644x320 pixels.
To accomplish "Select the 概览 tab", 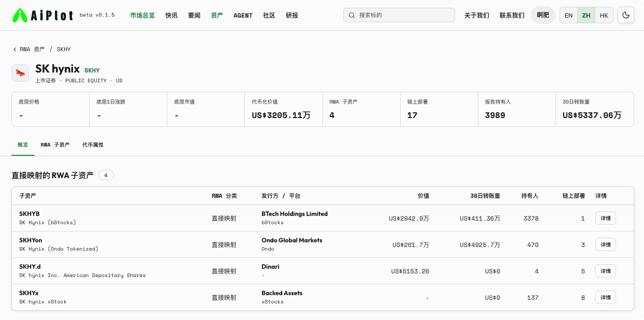I will pyautogui.click(x=23, y=144).
